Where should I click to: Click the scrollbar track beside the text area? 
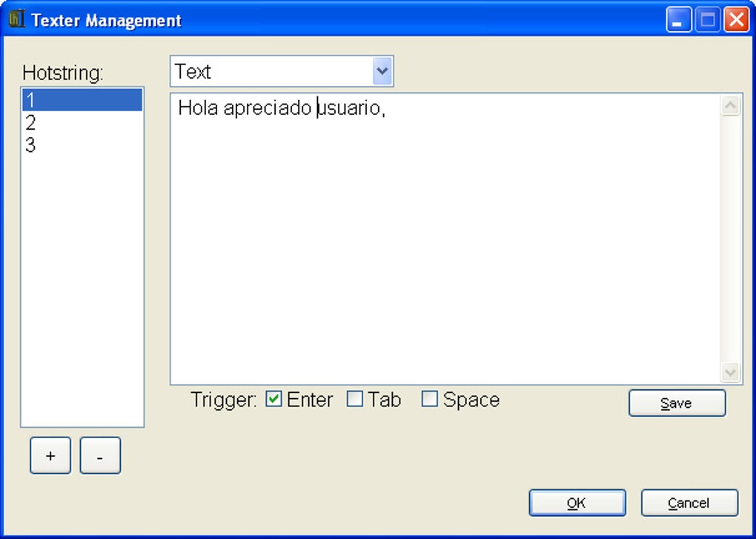(x=730, y=237)
